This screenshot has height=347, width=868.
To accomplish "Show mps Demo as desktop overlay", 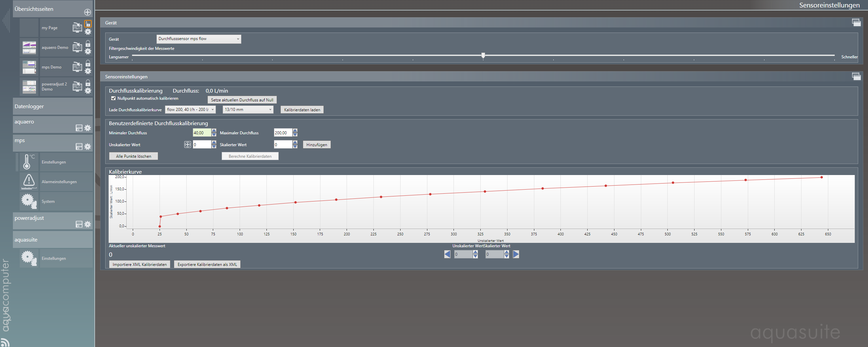I will (x=77, y=66).
